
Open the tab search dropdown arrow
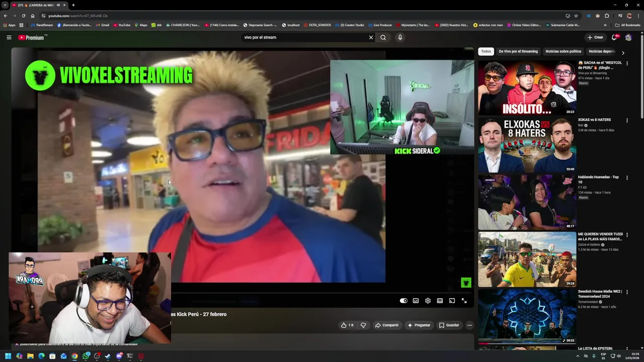coord(5,5)
